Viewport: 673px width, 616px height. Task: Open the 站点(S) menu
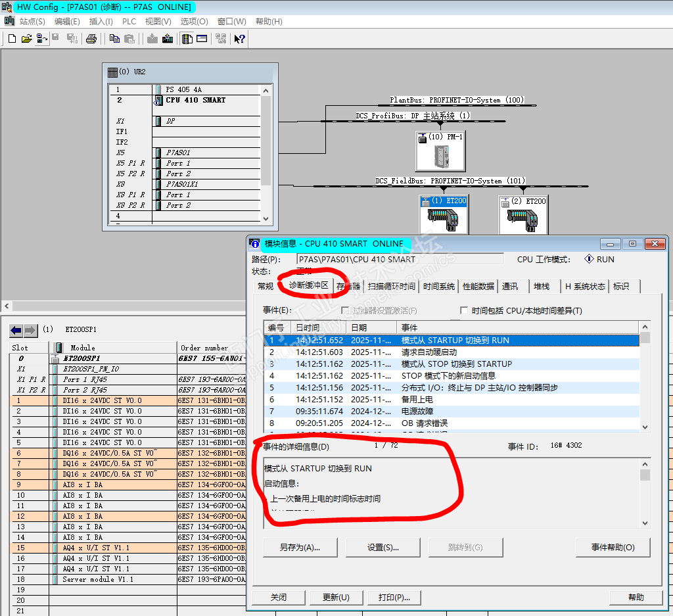click(32, 22)
